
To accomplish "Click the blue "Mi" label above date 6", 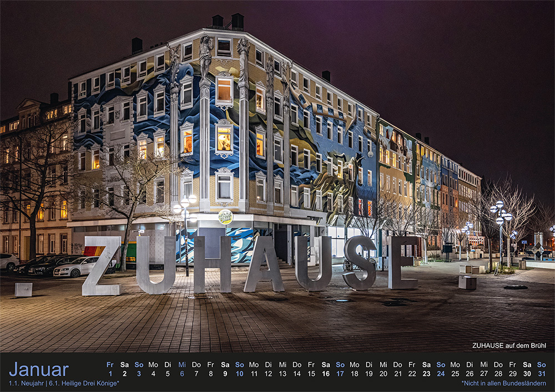I will pos(182,364).
